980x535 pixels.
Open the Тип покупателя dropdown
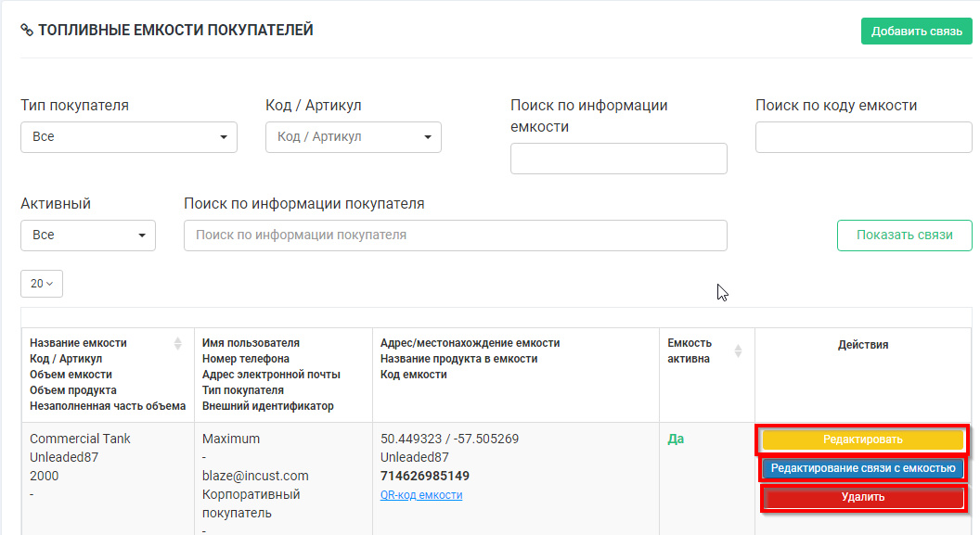click(129, 137)
